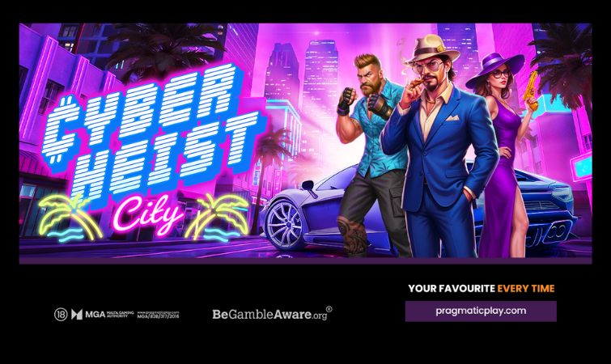This screenshot has height=364, width=611.
Task: Click the right neon palm tree icon
Action: tap(217, 218)
